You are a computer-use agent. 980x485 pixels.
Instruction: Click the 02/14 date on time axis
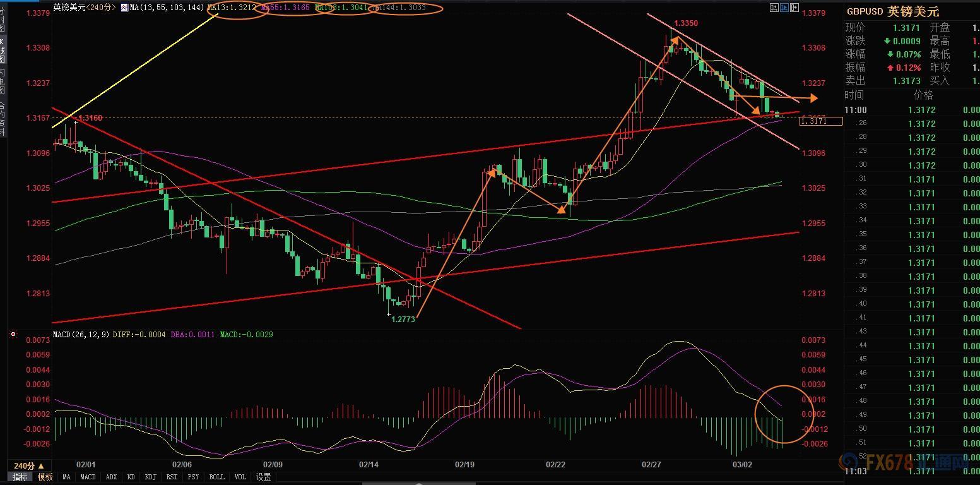(x=368, y=465)
